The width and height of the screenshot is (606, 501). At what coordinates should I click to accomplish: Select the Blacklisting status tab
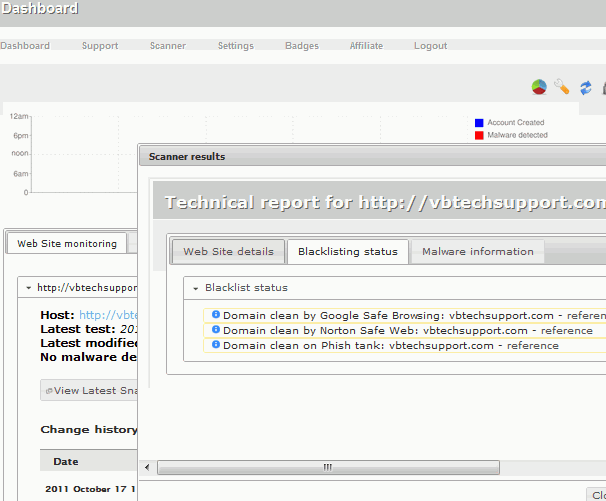pos(347,252)
